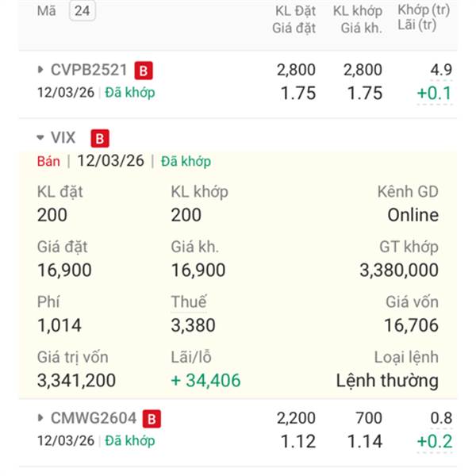
Task: Click the red B badge beside CMWG2604
Action: [x=152, y=419]
